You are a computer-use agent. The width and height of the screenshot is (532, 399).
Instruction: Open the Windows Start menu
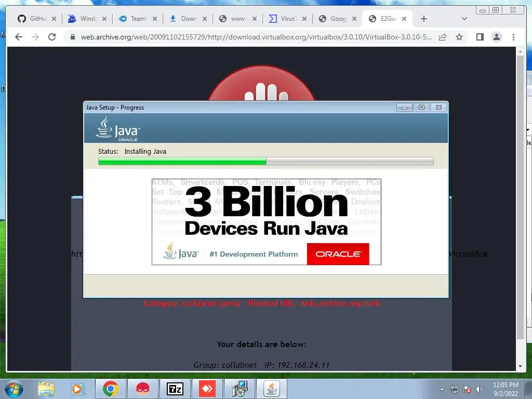pos(14,389)
